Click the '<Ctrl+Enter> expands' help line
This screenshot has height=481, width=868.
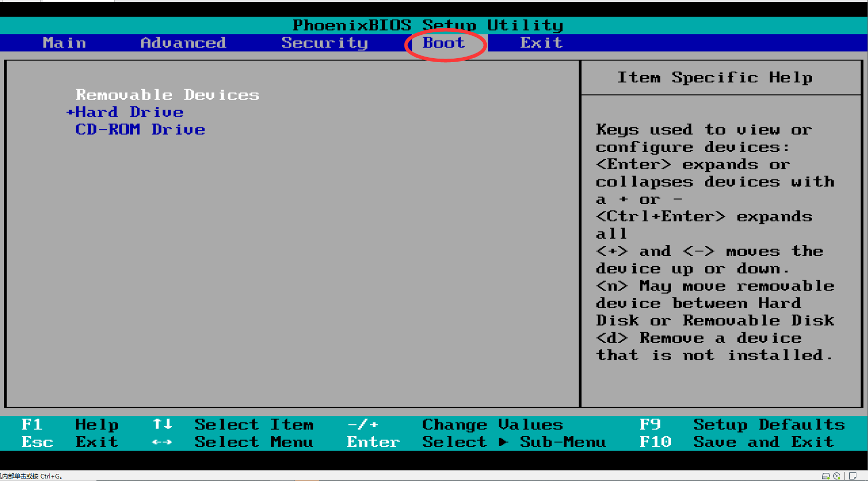[704, 217]
